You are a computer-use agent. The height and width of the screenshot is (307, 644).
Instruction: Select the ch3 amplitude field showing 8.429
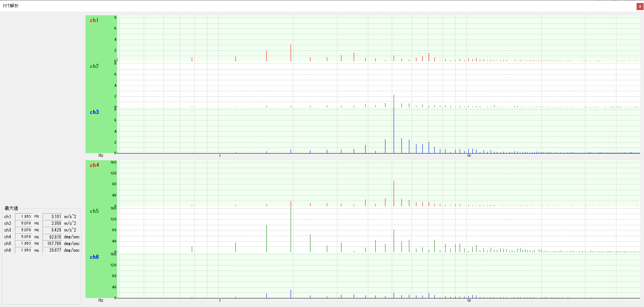[52, 230]
